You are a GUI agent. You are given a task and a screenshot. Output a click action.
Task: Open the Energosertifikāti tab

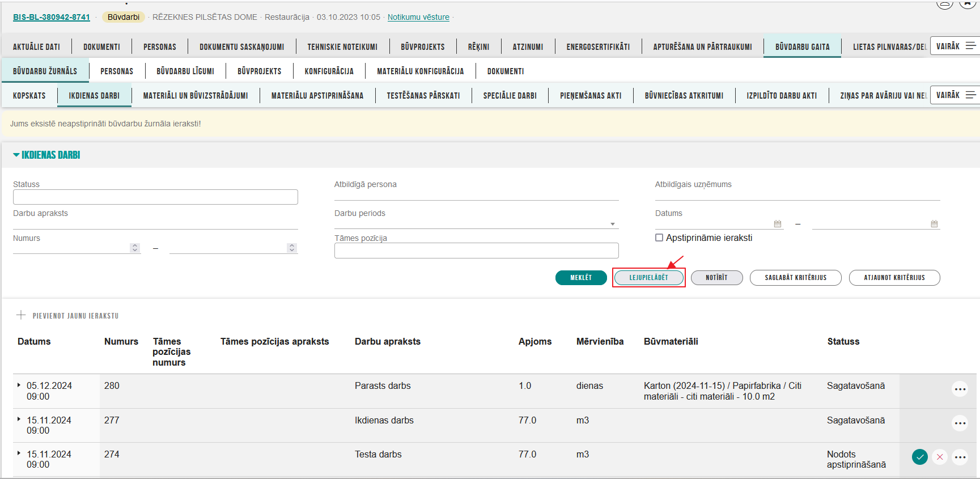[598, 46]
